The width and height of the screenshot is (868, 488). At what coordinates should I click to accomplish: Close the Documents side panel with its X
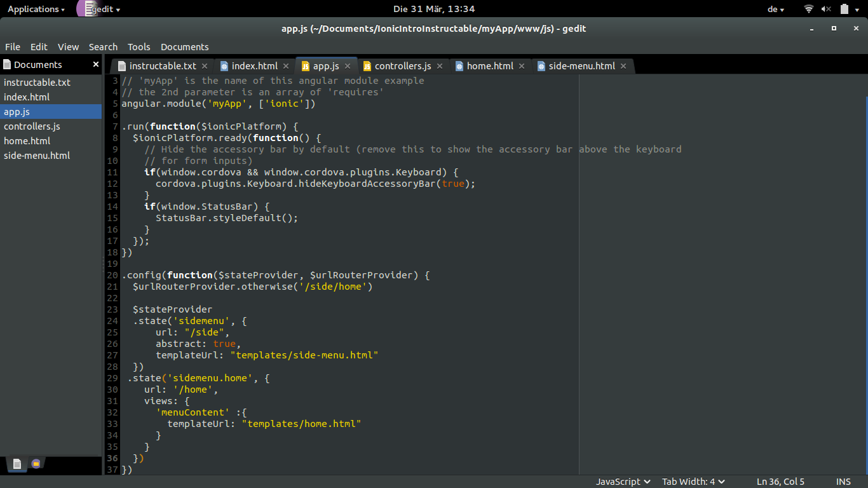pos(95,64)
